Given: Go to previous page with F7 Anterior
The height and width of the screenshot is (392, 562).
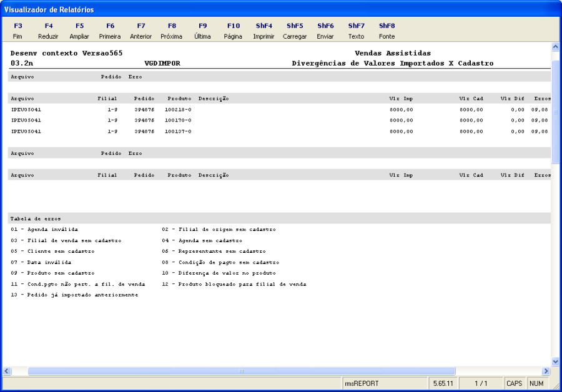Looking at the screenshot, I should tap(141, 31).
